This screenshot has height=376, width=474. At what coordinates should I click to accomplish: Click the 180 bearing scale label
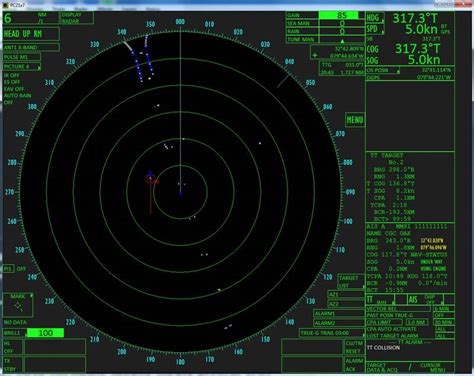[180, 362]
